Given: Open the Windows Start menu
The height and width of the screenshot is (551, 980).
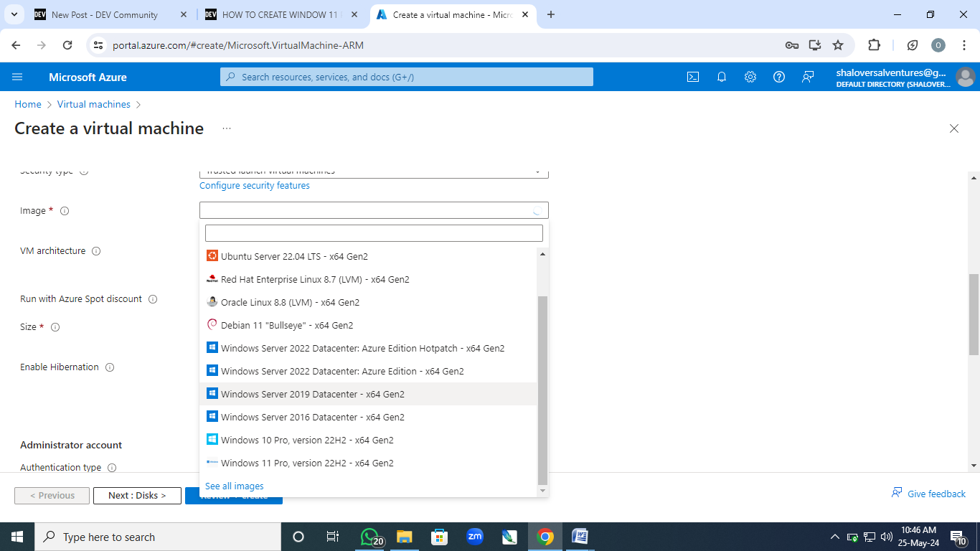Looking at the screenshot, I should coord(17,537).
